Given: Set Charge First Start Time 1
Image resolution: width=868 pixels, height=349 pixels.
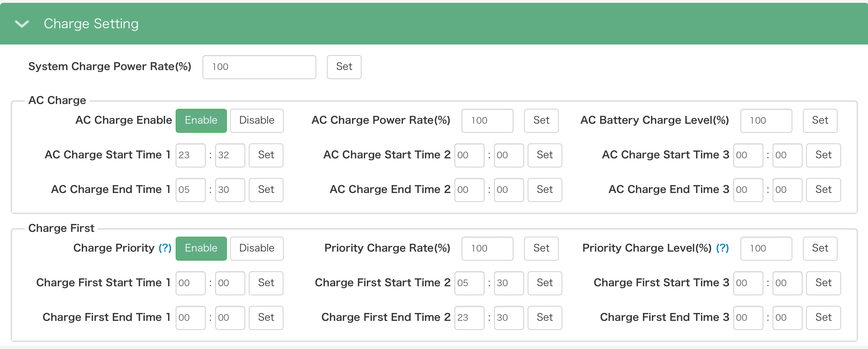Looking at the screenshot, I should [266, 283].
